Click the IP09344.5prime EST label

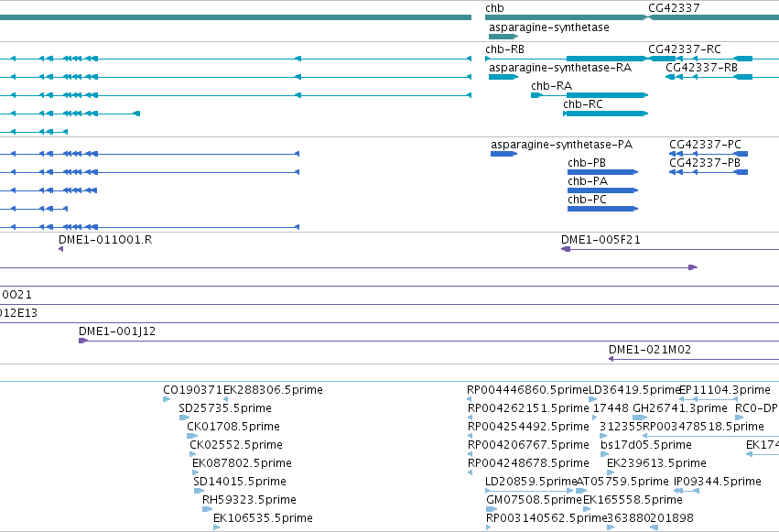(x=718, y=482)
